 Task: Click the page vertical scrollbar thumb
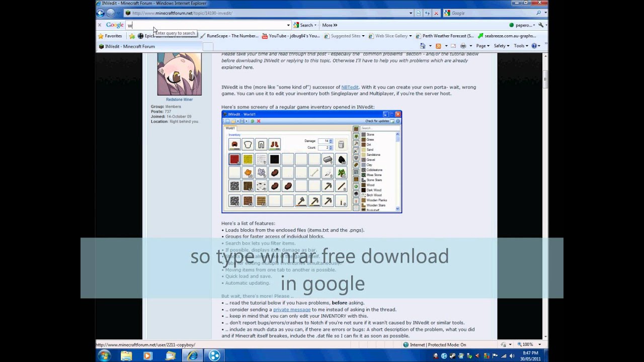pyautogui.click(x=545, y=79)
